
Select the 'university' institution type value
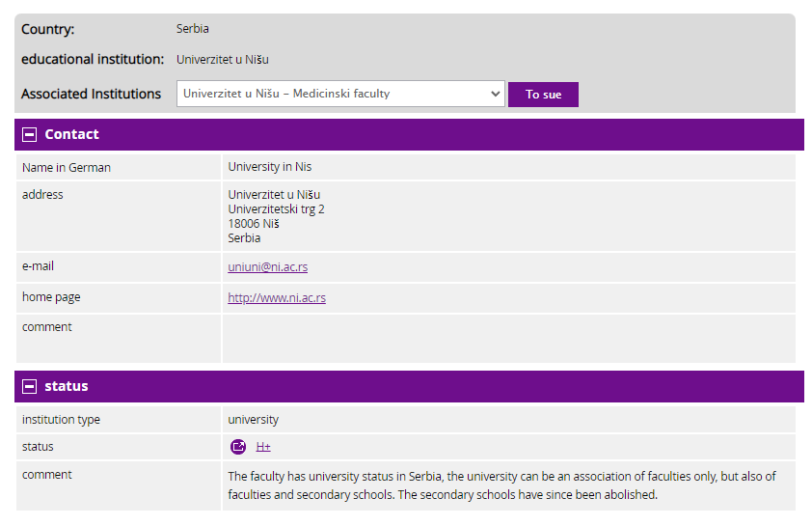click(254, 420)
